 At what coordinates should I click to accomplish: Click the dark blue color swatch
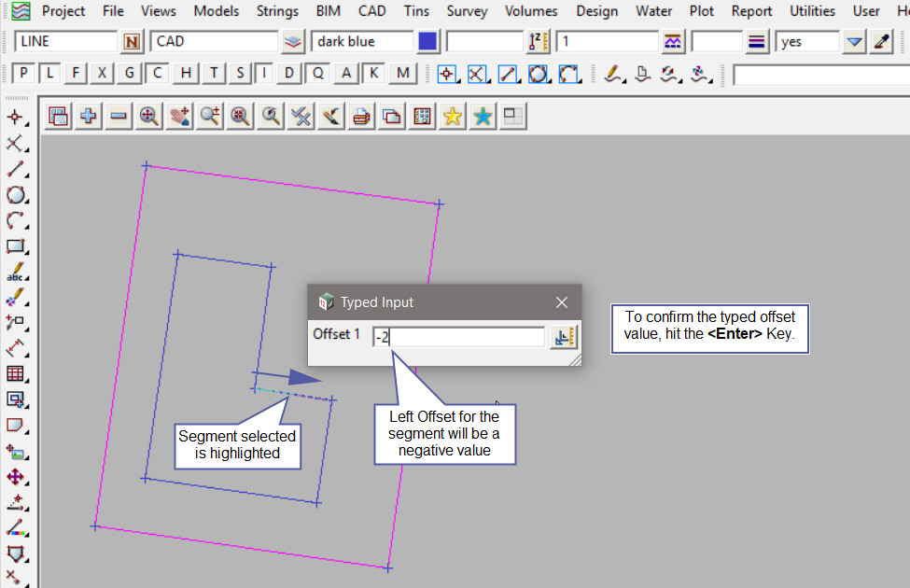coord(427,42)
